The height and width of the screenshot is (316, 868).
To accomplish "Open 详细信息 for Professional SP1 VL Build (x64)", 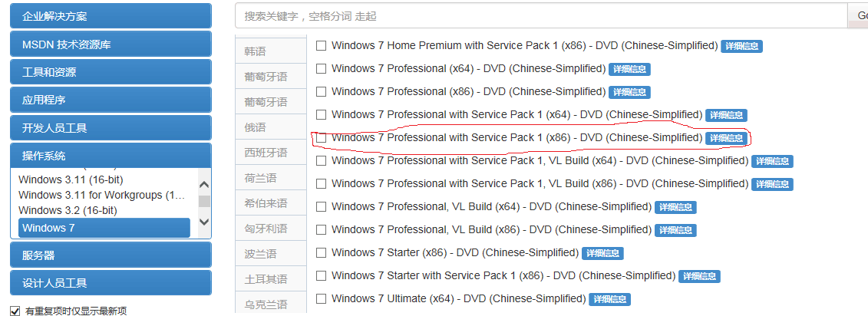I will click(772, 161).
